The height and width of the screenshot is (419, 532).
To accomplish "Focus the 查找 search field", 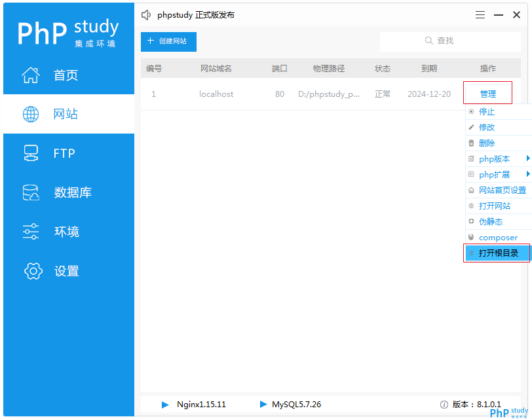I will [450, 42].
